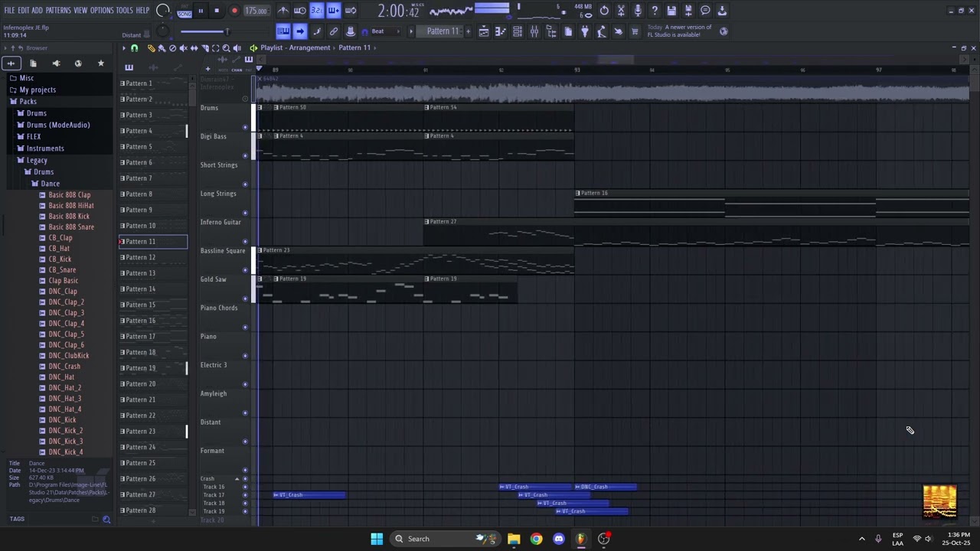Open the OPTIONS menu

click(102, 11)
